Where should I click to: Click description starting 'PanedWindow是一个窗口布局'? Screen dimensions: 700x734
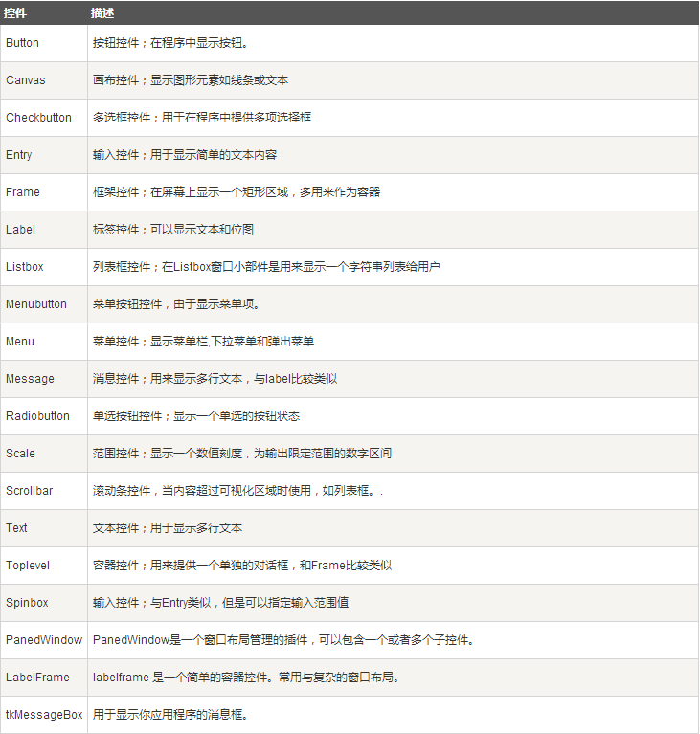pos(284,640)
